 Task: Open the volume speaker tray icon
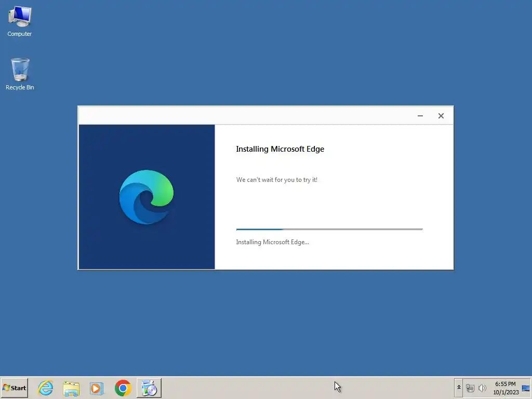(482, 388)
